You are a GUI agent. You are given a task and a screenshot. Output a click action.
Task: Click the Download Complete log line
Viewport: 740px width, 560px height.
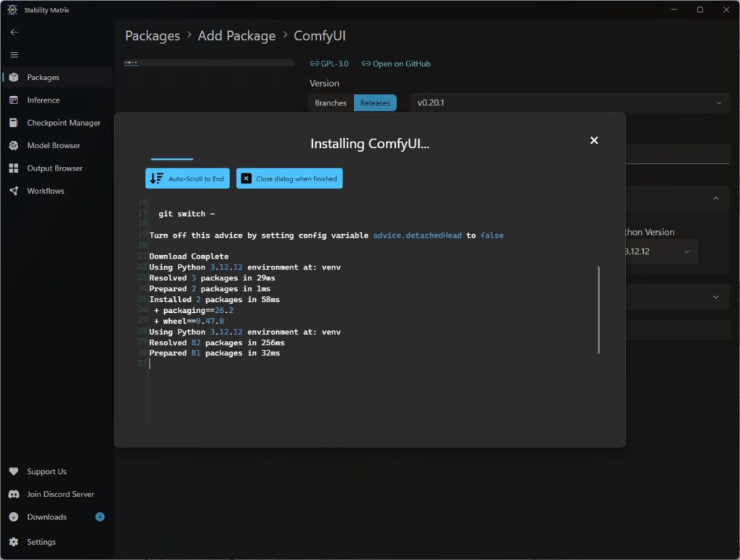pyautogui.click(x=189, y=257)
